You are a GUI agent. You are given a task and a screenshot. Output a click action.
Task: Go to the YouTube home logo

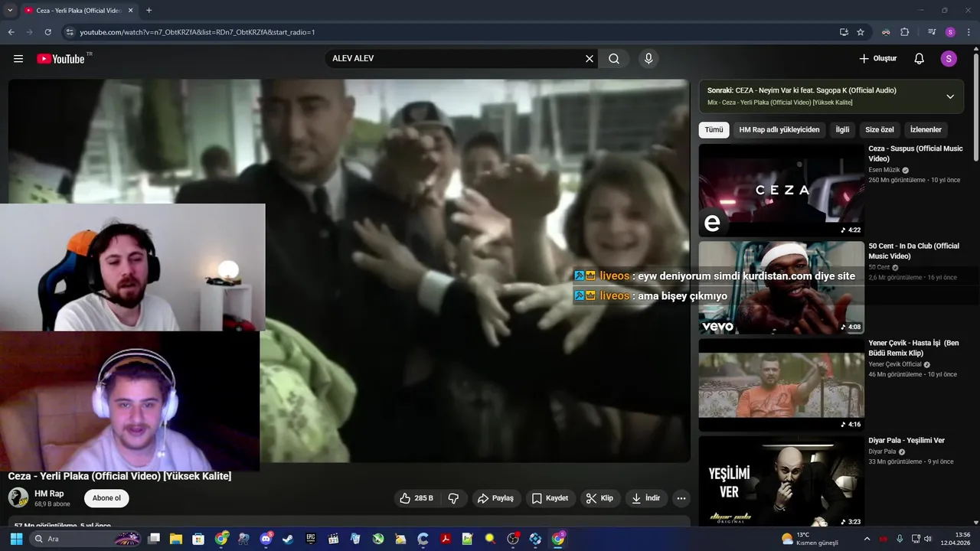coord(61,59)
